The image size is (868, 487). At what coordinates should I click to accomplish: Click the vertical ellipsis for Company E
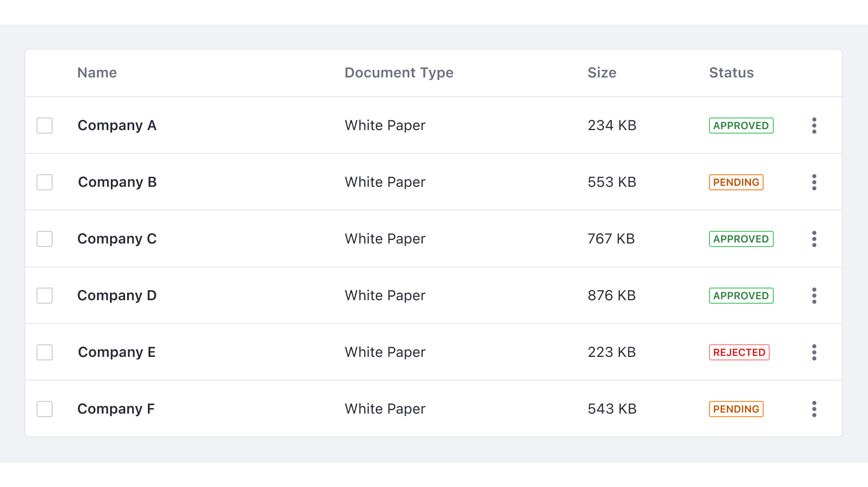[x=814, y=352]
